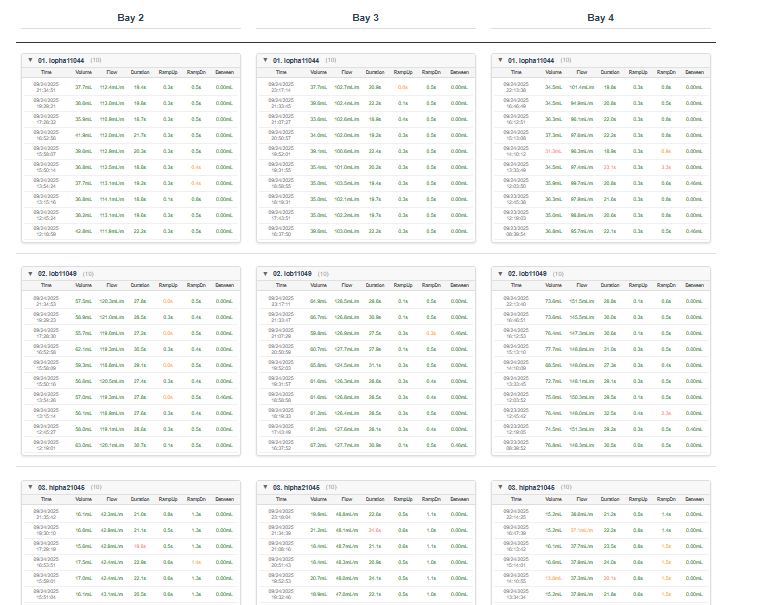
Task: Collapse the 01. lopha11044 panel in Bay 3
Action: pyautogui.click(x=265, y=61)
